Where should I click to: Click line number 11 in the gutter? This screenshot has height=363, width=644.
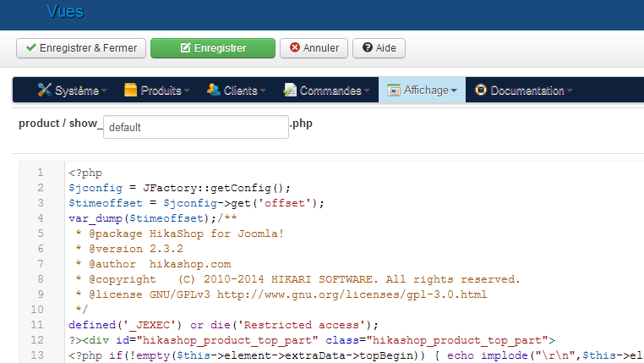[x=37, y=325]
